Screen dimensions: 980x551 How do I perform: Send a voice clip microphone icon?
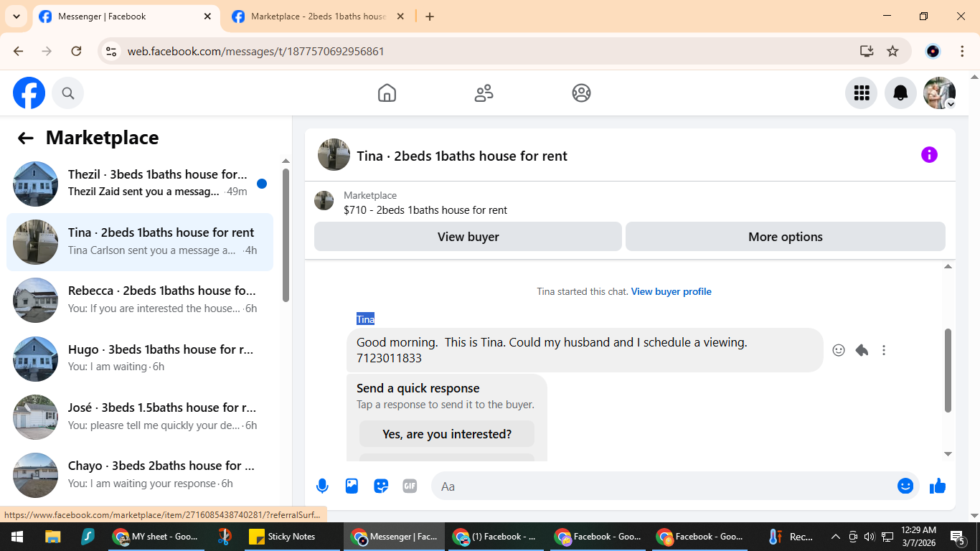322,486
